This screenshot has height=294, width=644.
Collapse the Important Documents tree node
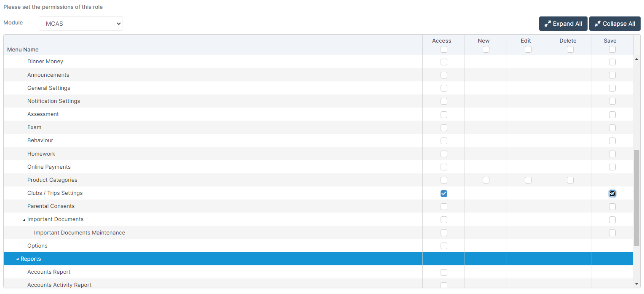tap(24, 220)
